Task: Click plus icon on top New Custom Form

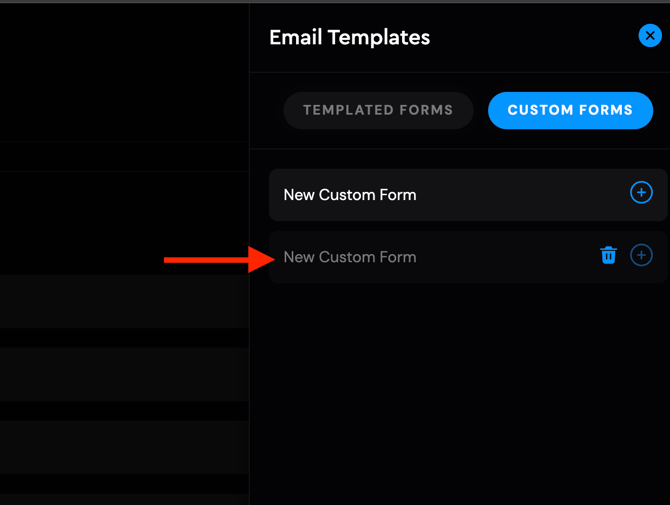Action: [641, 193]
